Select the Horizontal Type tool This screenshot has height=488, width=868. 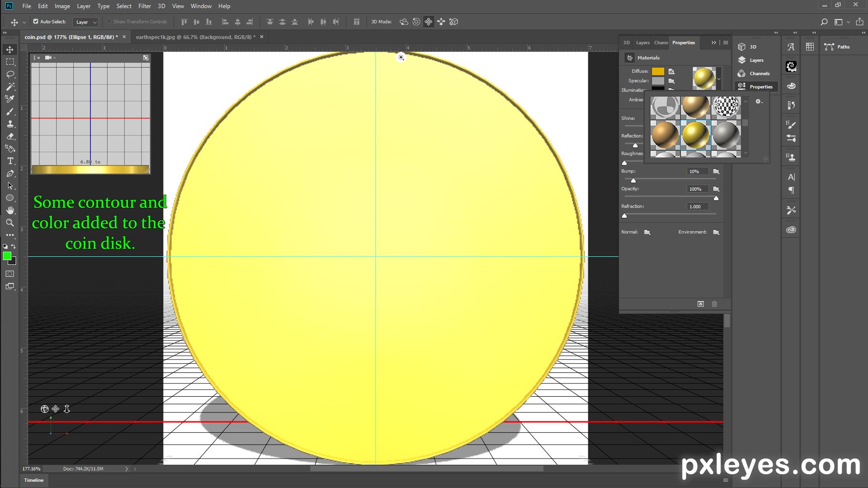[10, 161]
